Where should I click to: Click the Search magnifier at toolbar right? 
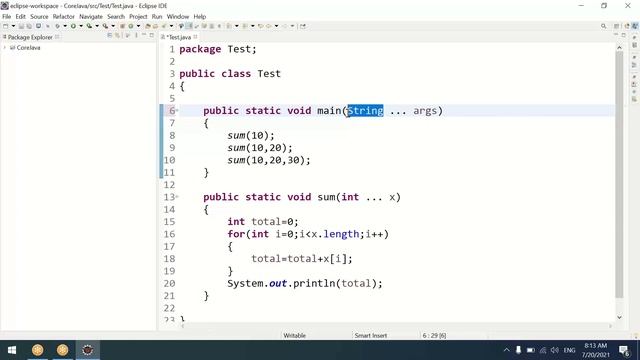tap(603, 26)
